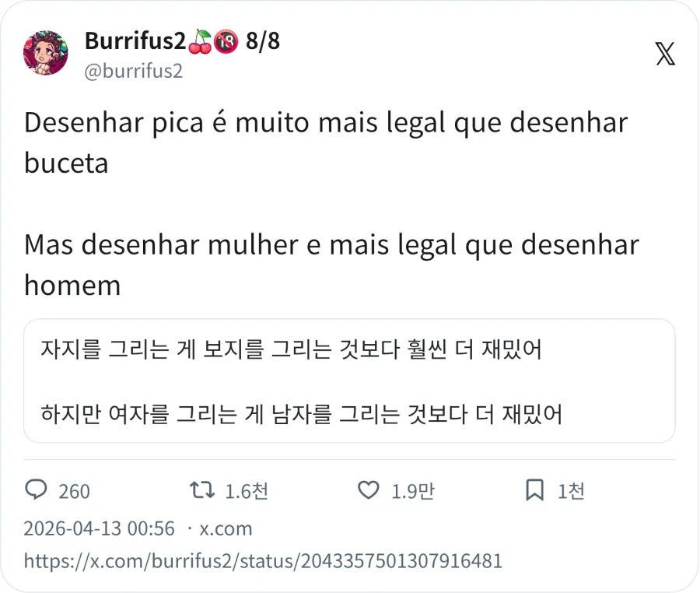Image resolution: width=700 pixels, height=593 pixels.
Task: Open the display name Burrifus2
Action: pyautogui.click(x=135, y=43)
